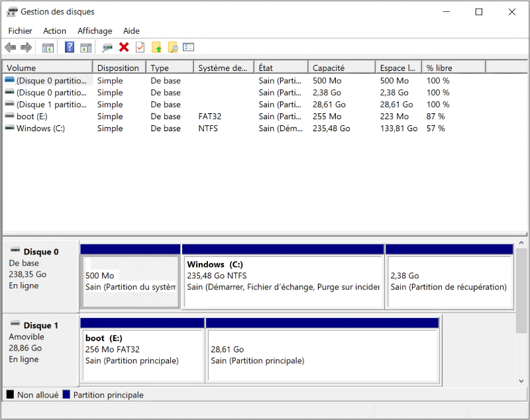Open Help via the blue question mark icon
This screenshot has height=420, width=530.
70,47
